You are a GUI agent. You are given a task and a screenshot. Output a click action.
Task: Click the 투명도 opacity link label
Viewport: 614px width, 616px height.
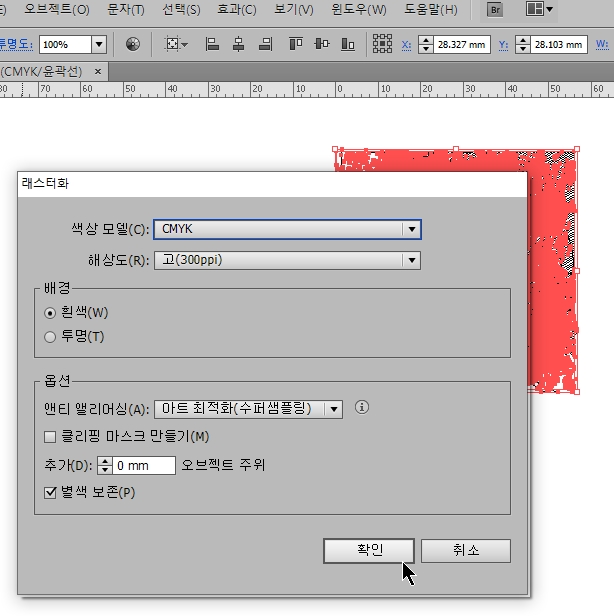point(16,44)
